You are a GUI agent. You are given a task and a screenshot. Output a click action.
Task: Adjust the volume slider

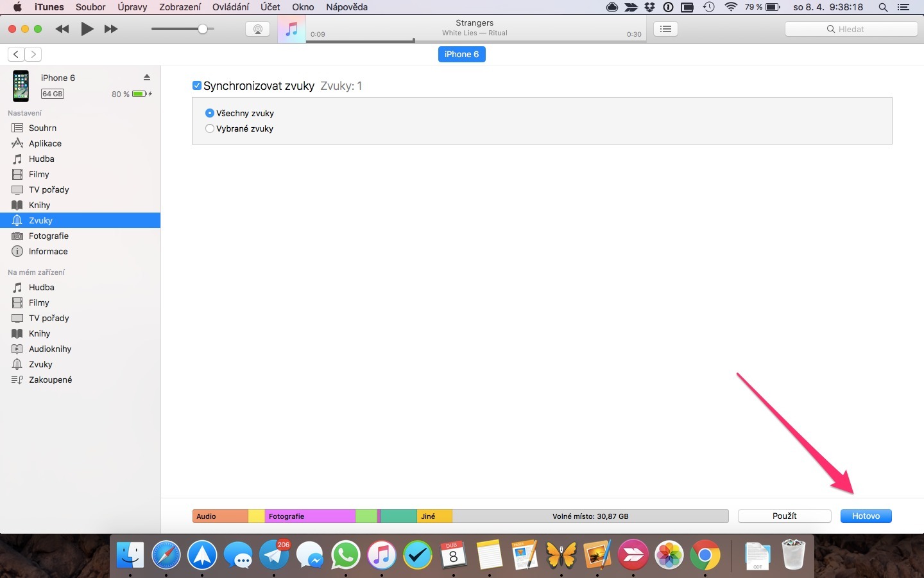(203, 29)
